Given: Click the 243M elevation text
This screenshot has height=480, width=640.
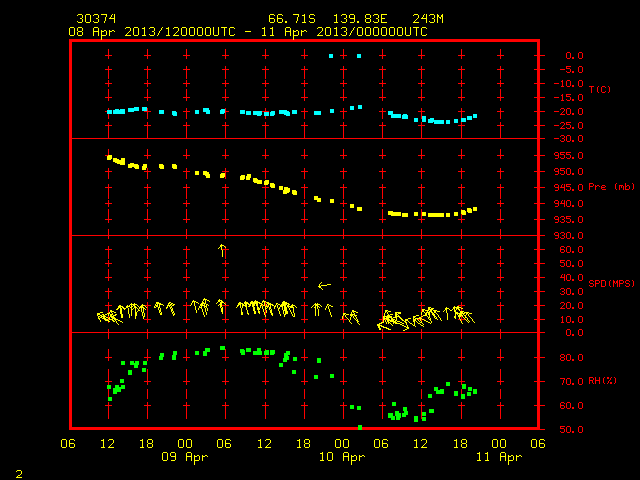Looking at the screenshot, I should (x=428, y=19).
